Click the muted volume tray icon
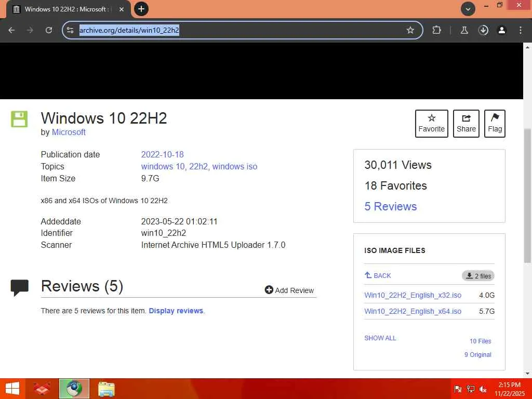This screenshot has height=399, width=532. coord(483,389)
